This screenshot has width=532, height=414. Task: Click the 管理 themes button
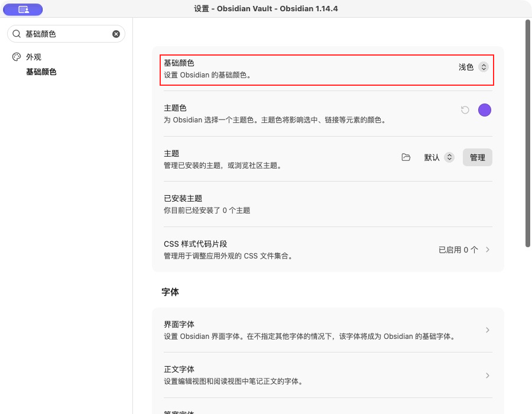coord(478,157)
